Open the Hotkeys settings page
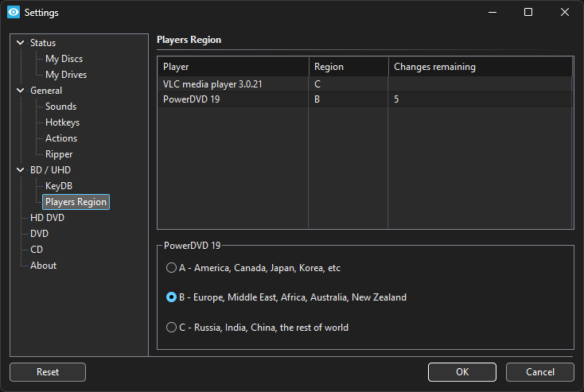Image resolution: width=584 pixels, height=392 pixels. click(62, 122)
